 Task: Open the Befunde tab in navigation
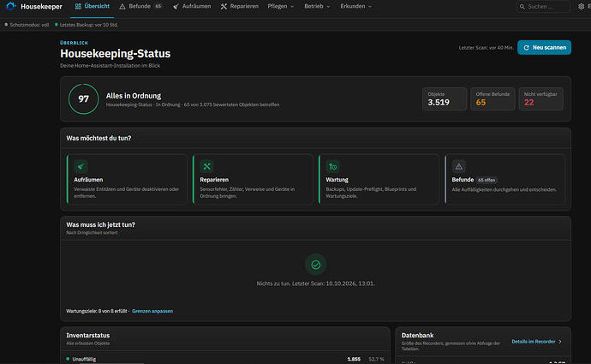(140, 6)
